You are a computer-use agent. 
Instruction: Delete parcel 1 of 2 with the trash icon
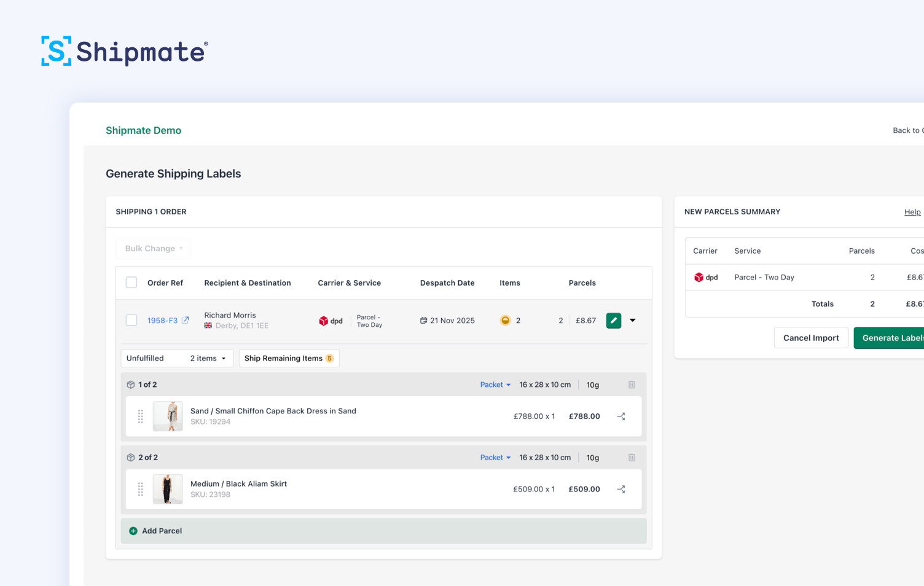[632, 385]
